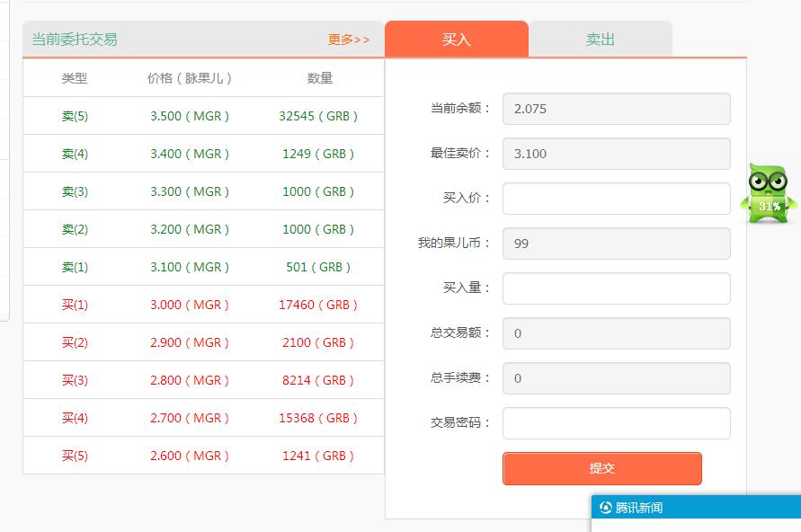
Task: Switch to the 买入 (Buy) tab
Action: pyautogui.click(x=457, y=38)
